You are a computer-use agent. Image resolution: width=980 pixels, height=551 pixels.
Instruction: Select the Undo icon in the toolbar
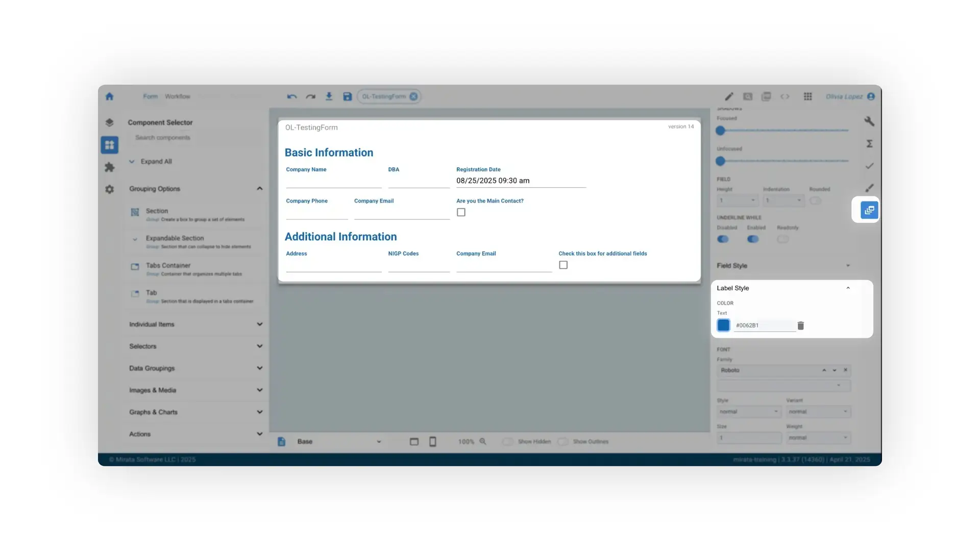point(291,96)
